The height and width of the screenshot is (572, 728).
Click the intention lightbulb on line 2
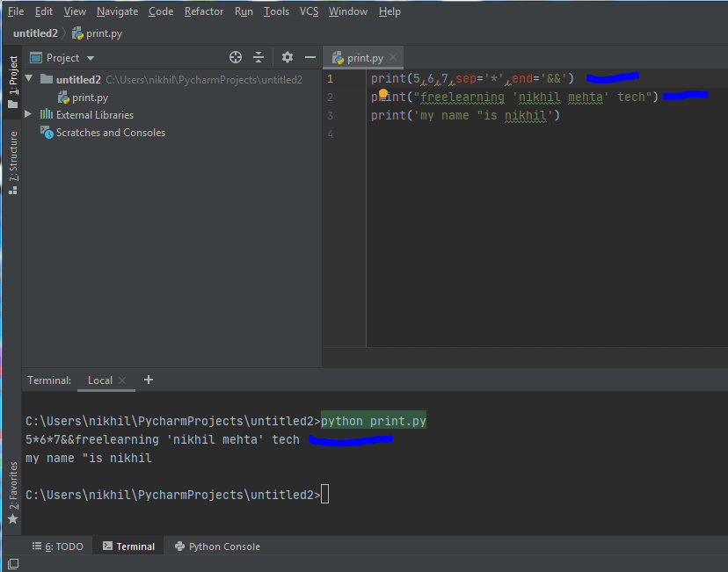click(x=383, y=94)
